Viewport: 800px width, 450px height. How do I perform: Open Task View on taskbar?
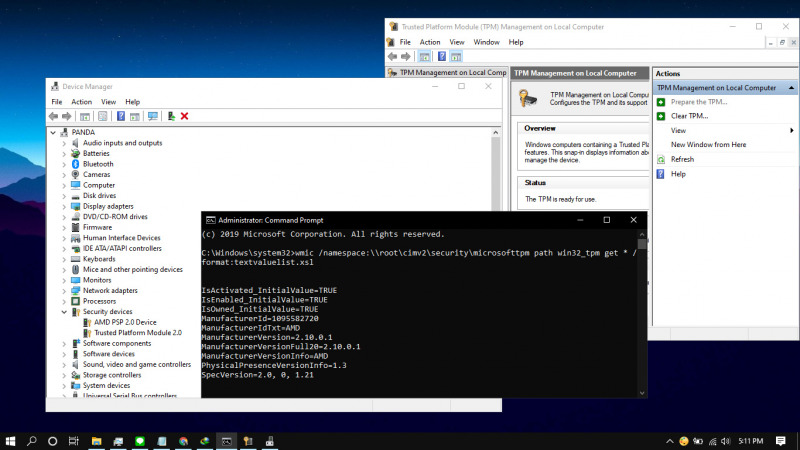pyautogui.click(x=73, y=441)
